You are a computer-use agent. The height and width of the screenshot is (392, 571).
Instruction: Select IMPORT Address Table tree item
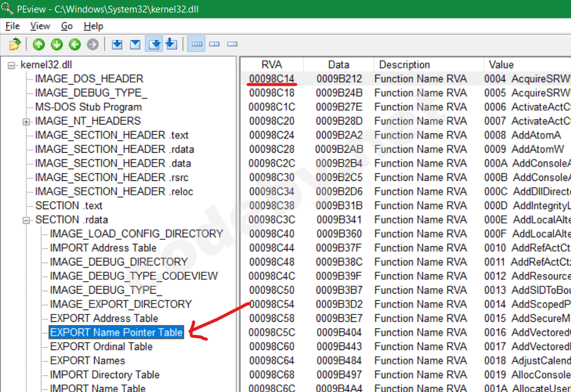click(x=103, y=248)
